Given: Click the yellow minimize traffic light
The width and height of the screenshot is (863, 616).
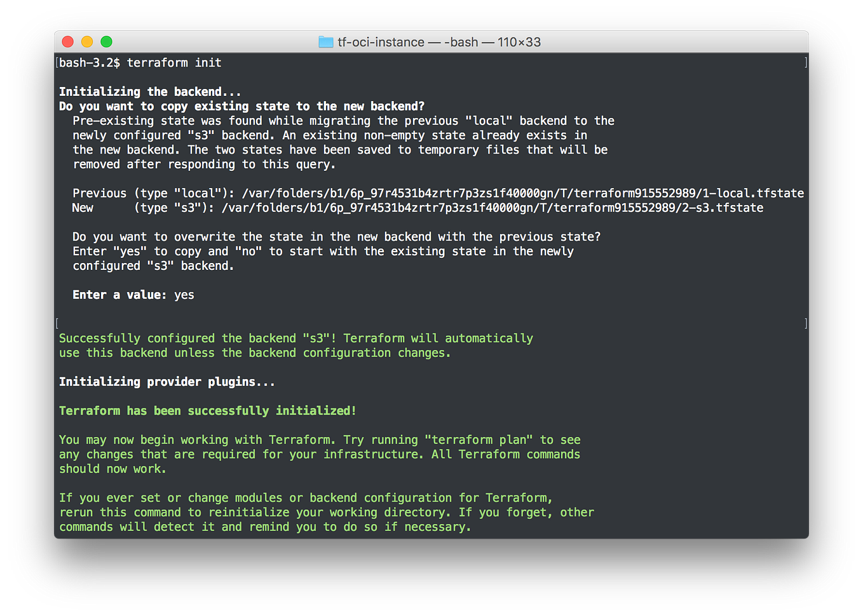Looking at the screenshot, I should tap(87, 41).
